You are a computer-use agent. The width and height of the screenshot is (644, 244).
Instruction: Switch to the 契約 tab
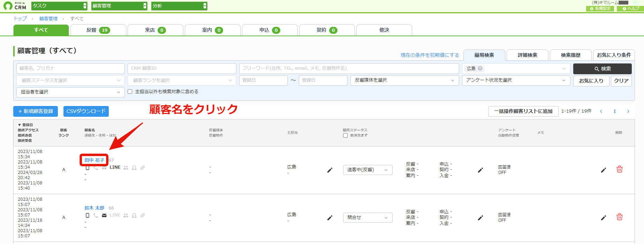click(x=327, y=30)
